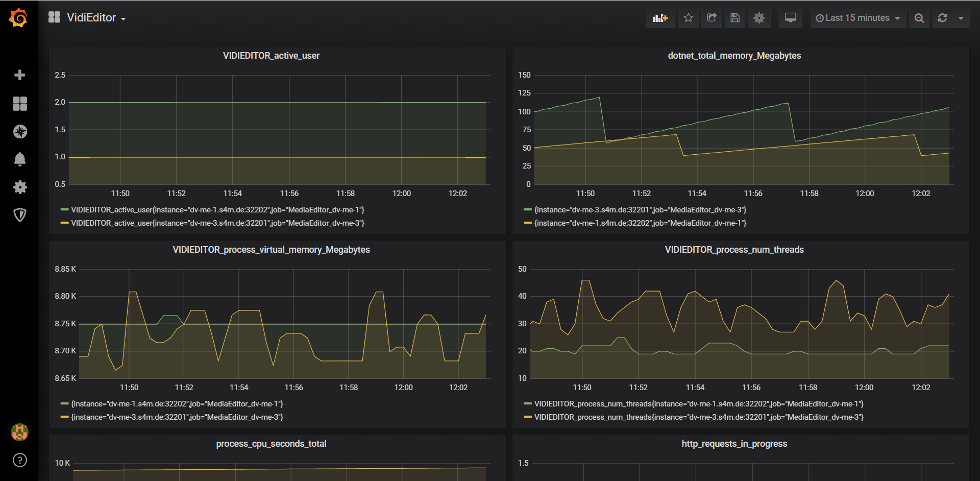Star the VidiEditor dashboard
The width and height of the screenshot is (980, 481).
(688, 17)
